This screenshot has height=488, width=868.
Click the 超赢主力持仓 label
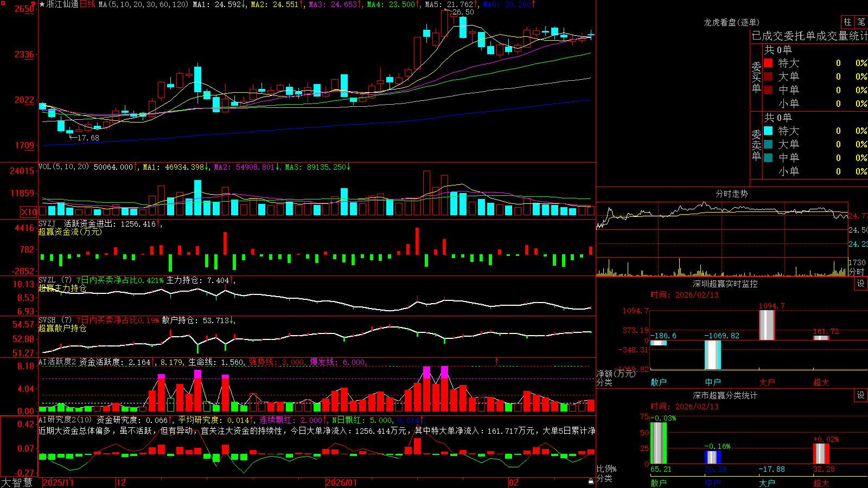(62, 288)
